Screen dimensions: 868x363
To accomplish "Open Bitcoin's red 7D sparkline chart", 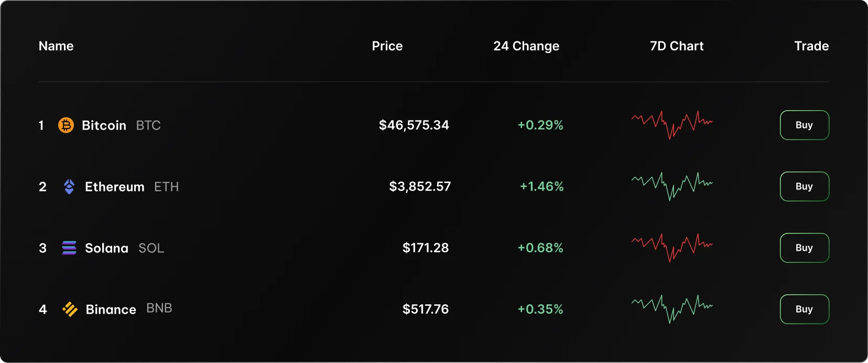I will click(672, 125).
